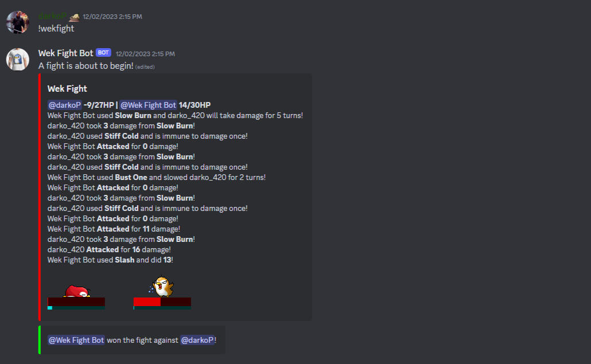Click the darkoP username above !wekfight
Image resolution: width=591 pixels, height=364 pixels.
coord(52,16)
